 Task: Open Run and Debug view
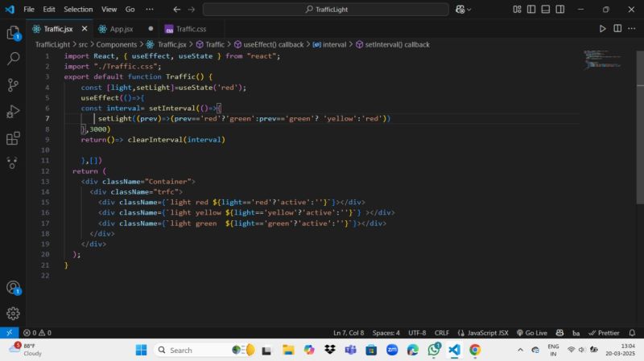[13, 111]
